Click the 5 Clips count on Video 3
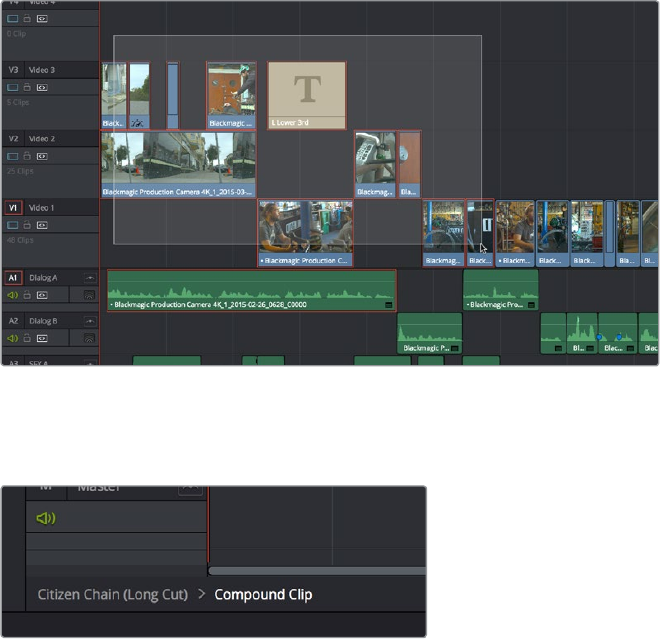Image resolution: width=660 pixels, height=639 pixels. point(18,102)
